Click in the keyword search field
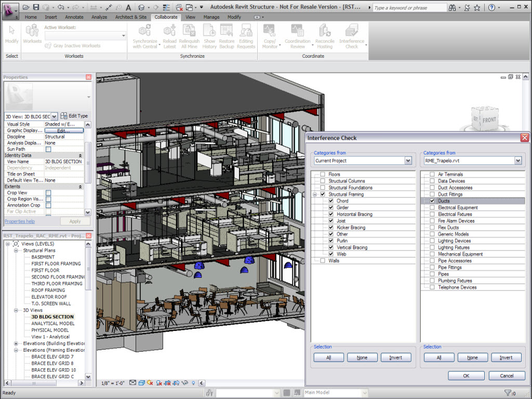Image resolution: width=532 pixels, height=399 pixels. click(x=409, y=7)
